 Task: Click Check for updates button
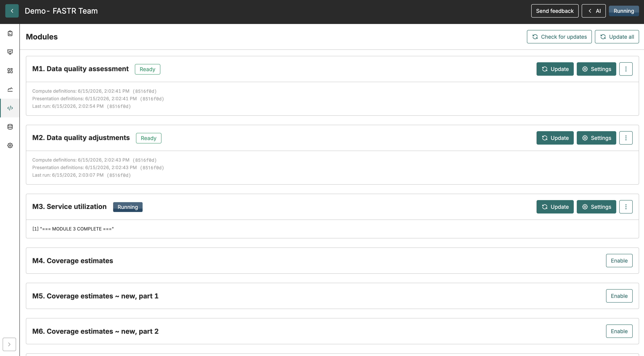pos(559,37)
